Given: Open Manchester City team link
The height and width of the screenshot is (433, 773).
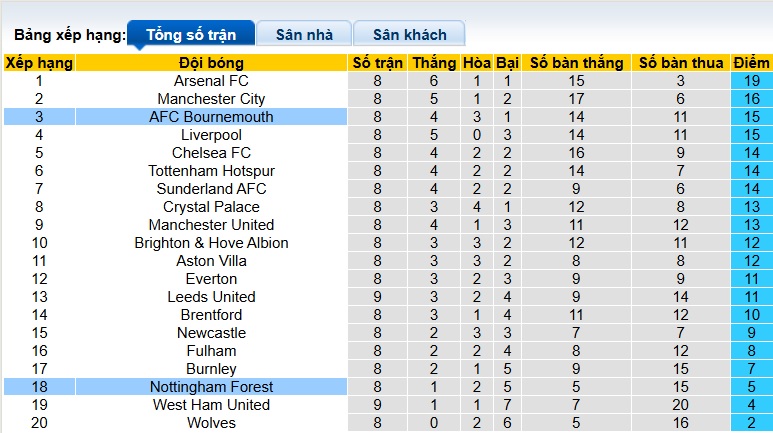Looking at the screenshot, I should (211, 99).
